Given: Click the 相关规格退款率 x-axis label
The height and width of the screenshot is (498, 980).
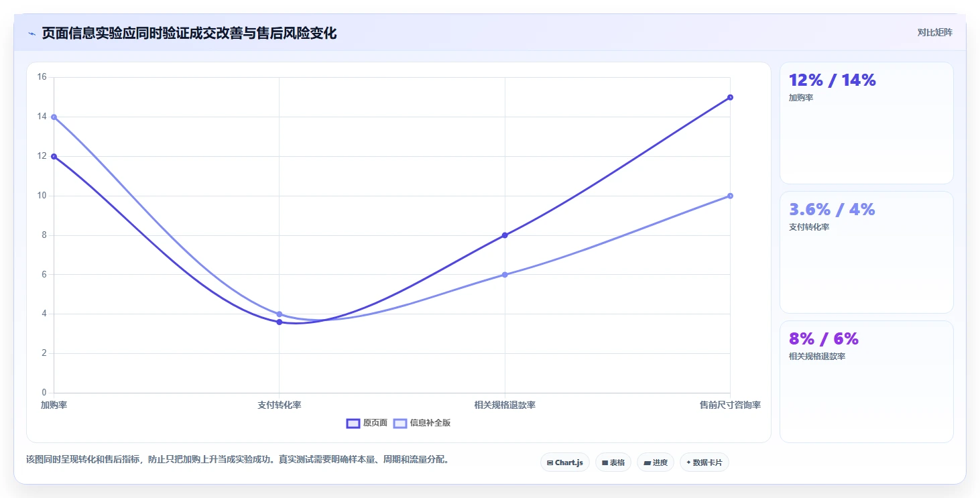Looking at the screenshot, I should (x=505, y=405).
